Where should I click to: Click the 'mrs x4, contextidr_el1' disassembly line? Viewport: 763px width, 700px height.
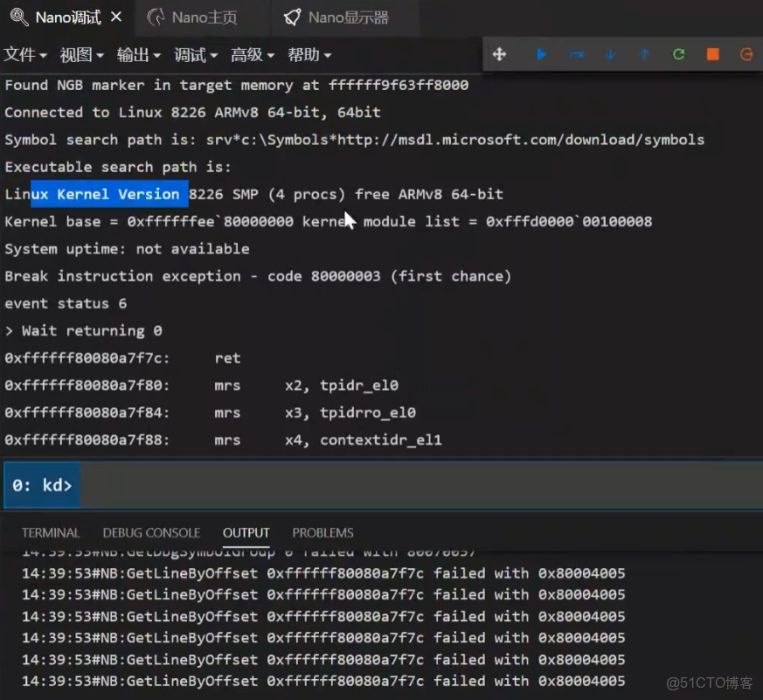224,440
